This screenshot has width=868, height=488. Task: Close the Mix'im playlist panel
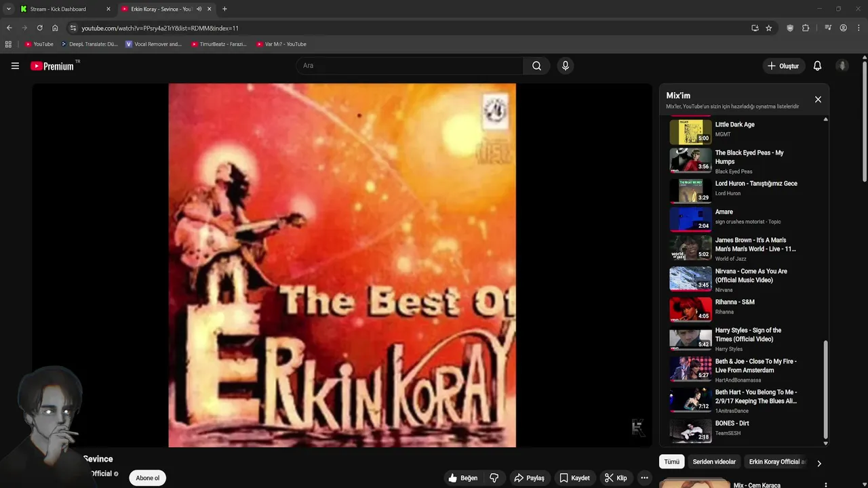(x=818, y=100)
